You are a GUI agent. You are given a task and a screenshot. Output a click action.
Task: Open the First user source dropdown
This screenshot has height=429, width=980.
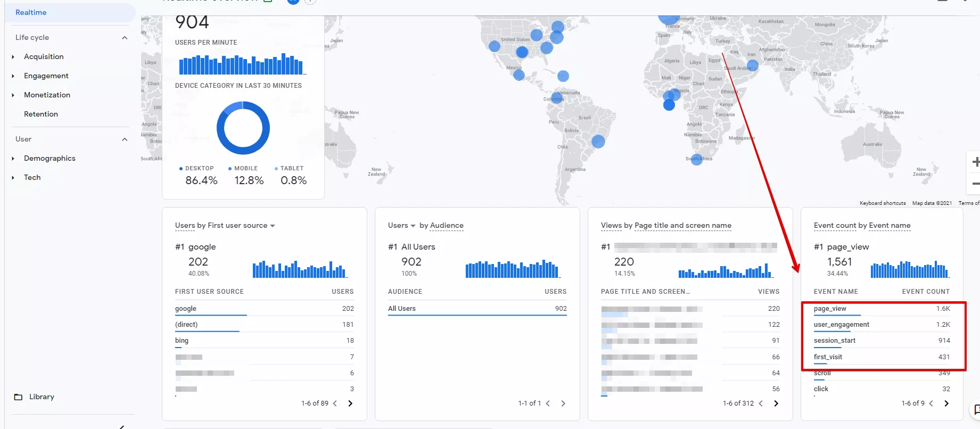pos(241,226)
